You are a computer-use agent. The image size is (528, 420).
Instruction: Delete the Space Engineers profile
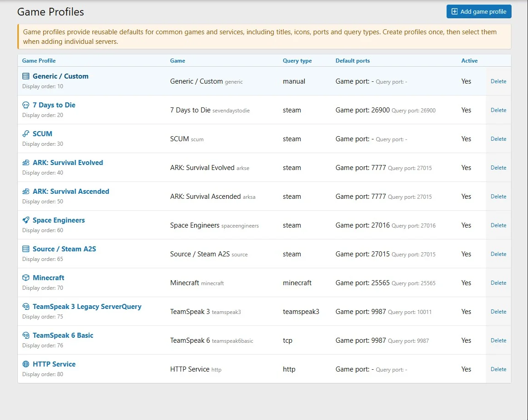(498, 225)
